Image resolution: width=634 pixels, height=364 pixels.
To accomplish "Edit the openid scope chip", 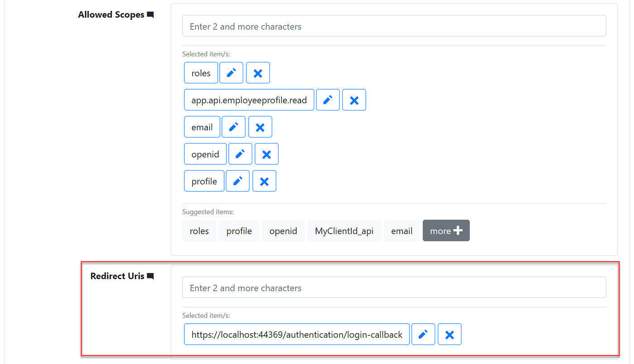I will [240, 153].
